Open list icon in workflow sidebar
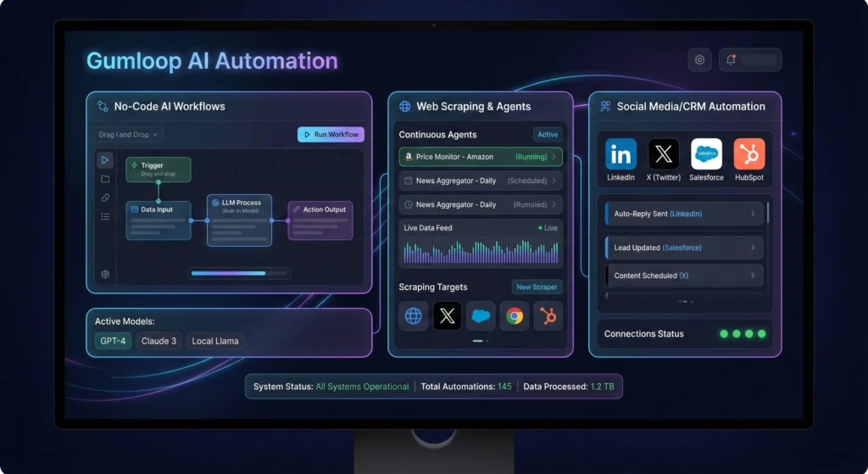868x474 pixels. [x=105, y=216]
